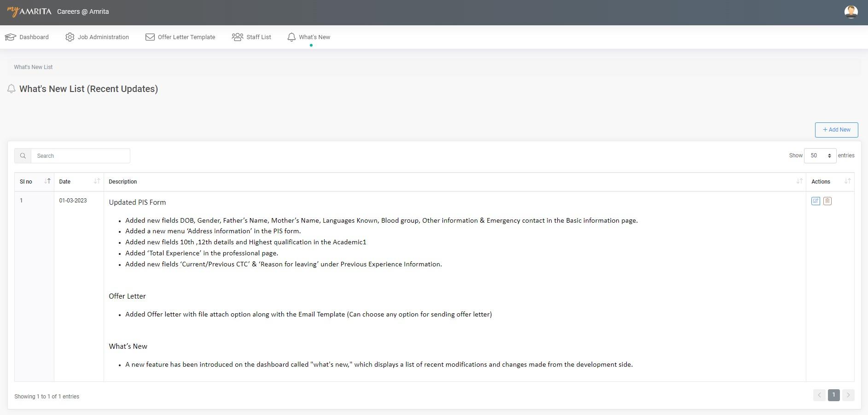The width and height of the screenshot is (868, 415).
Task: Open the Dashboard menu
Action: pyautogui.click(x=27, y=37)
